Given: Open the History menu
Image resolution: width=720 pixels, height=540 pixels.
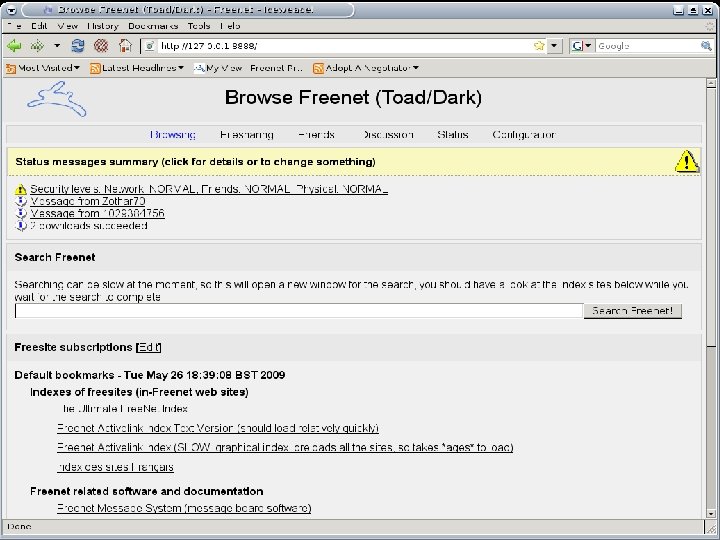Looking at the screenshot, I should 103,26.
